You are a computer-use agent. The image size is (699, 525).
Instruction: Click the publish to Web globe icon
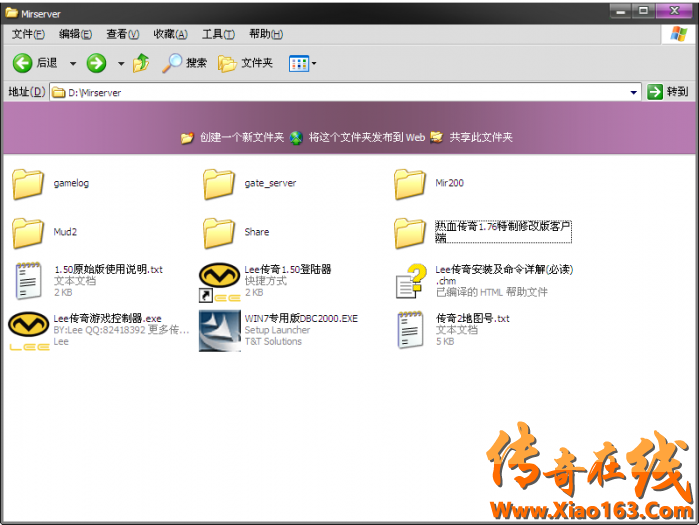(296, 138)
